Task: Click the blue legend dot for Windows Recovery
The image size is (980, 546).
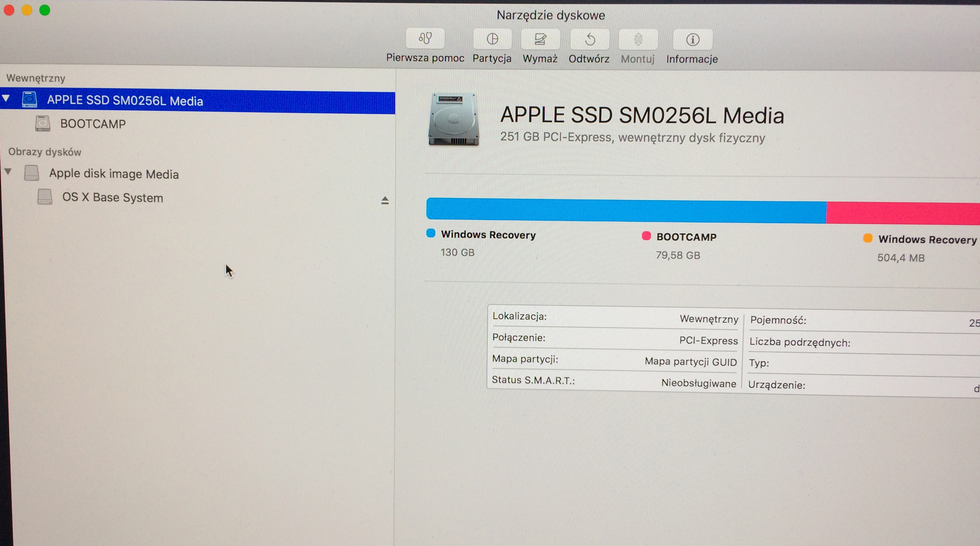Action: point(431,233)
